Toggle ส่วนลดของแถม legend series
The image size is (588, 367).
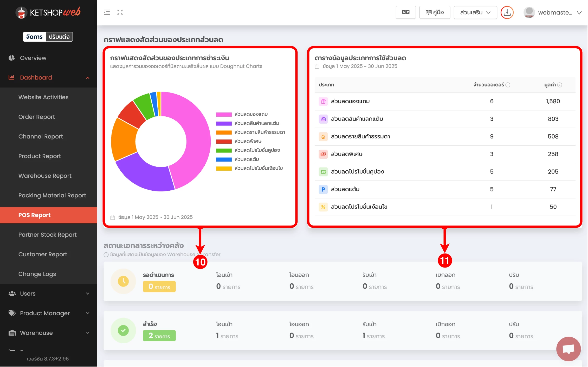(251, 114)
